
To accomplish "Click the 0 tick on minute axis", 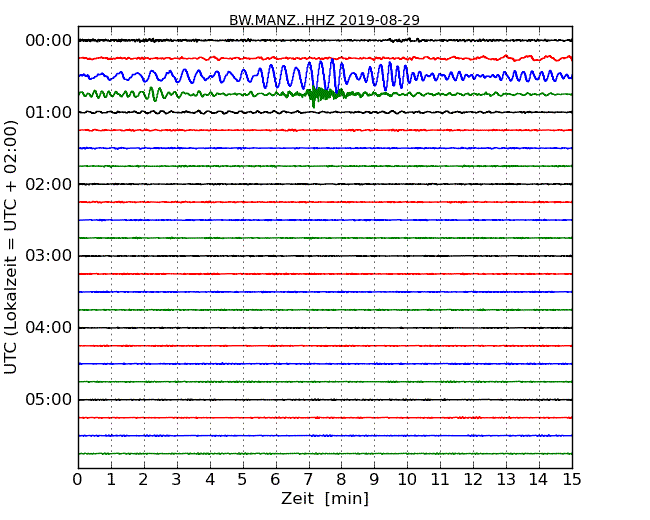I will pos(78,480).
